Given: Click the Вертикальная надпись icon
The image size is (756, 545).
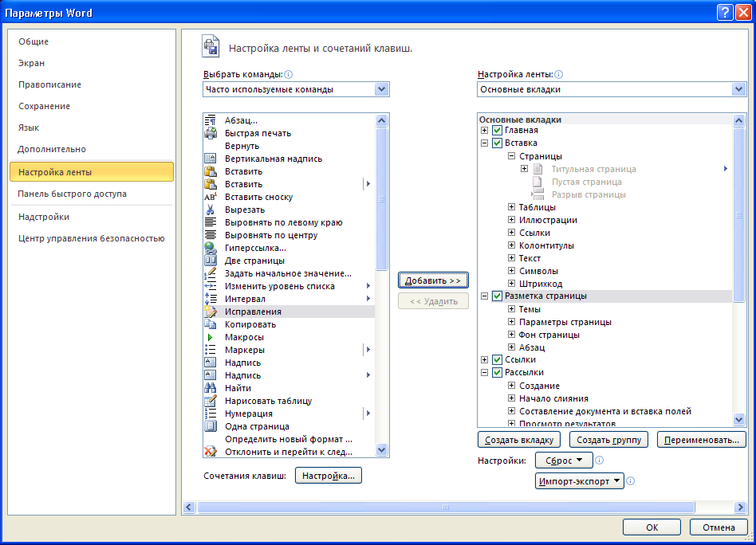Looking at the screenshot, I should coord(211,159).
